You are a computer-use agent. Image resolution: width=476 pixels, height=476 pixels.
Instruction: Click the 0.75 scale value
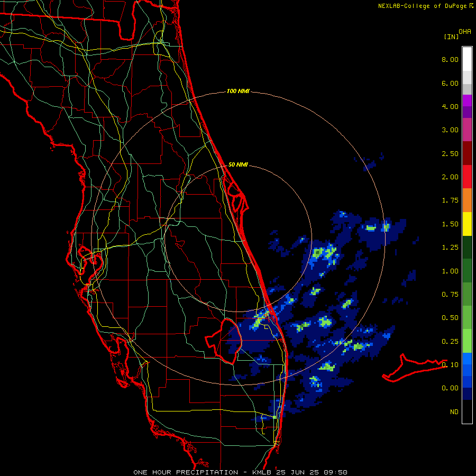[450, 295]
